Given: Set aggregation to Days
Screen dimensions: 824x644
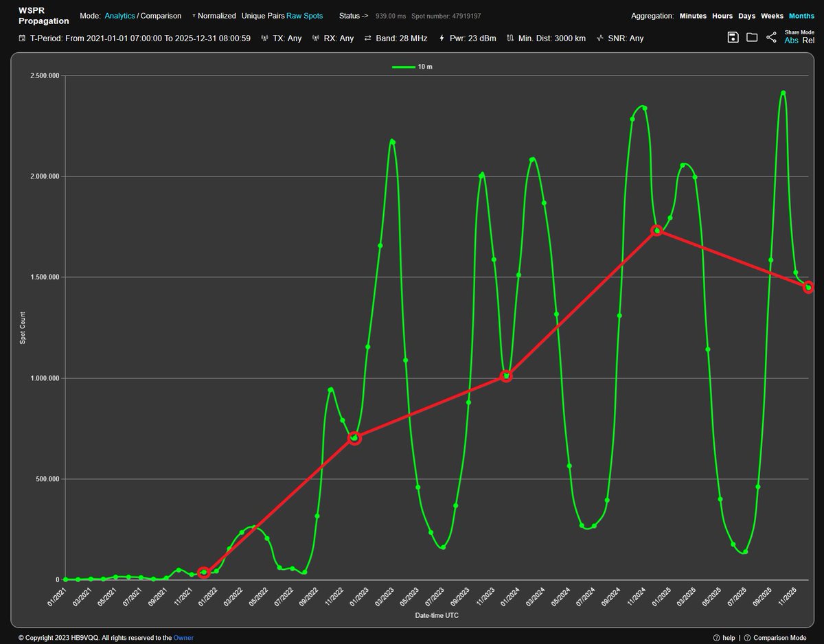Looking at the screenshot, I should pos(747,15).
